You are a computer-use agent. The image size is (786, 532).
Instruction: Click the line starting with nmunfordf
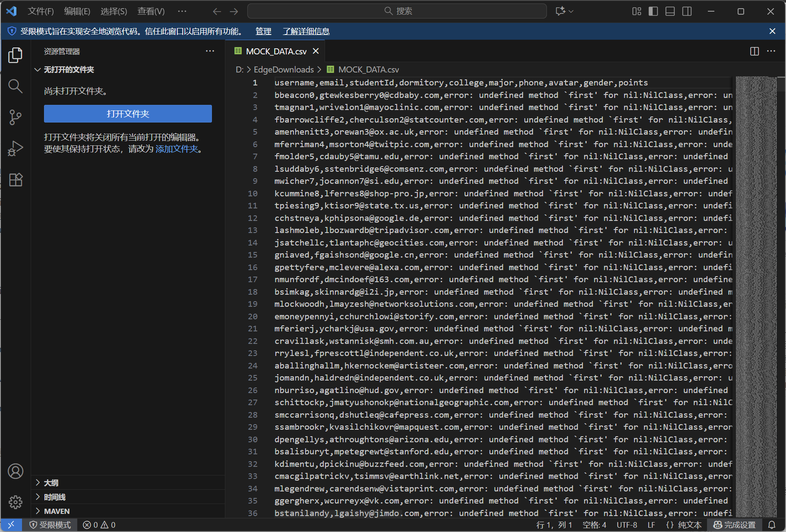pos(503,280)
